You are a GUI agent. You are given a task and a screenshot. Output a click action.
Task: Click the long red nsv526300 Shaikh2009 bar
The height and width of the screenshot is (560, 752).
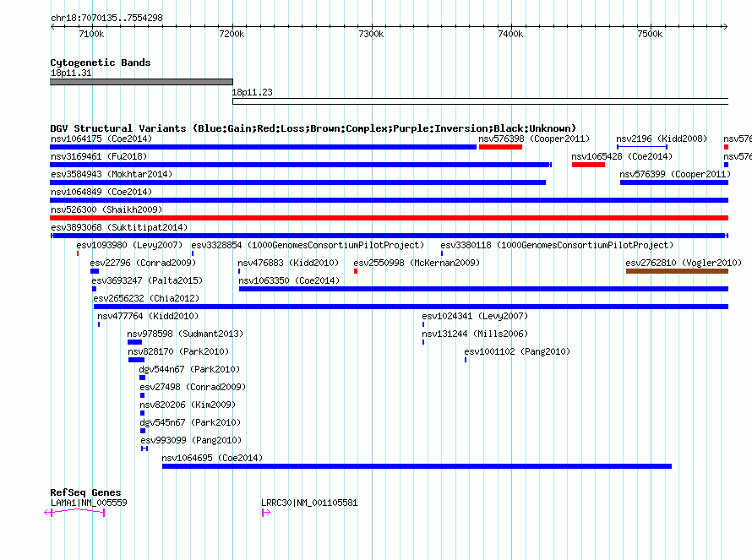click(389, 218)
